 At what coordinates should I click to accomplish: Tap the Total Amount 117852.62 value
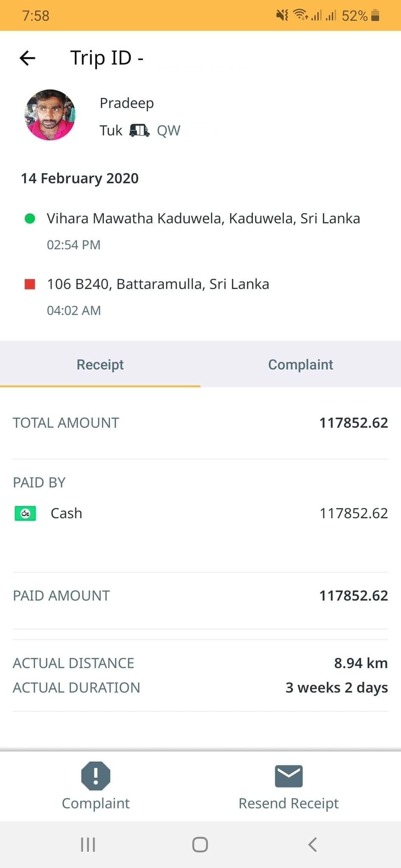click(353, 423)
